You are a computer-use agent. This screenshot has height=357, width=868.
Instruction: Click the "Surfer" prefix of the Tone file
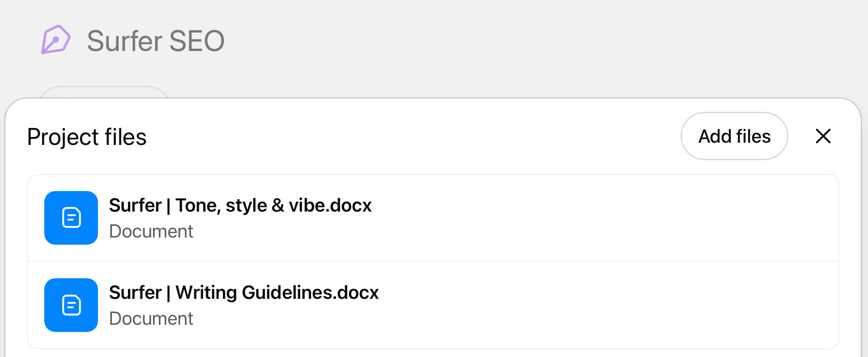coord(135,205)
